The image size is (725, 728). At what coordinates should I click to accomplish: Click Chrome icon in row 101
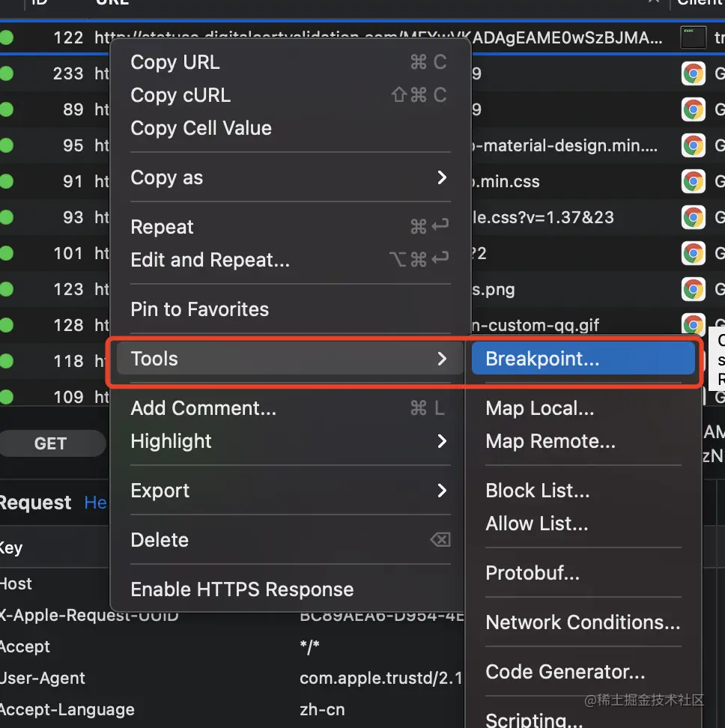point(694,253)
